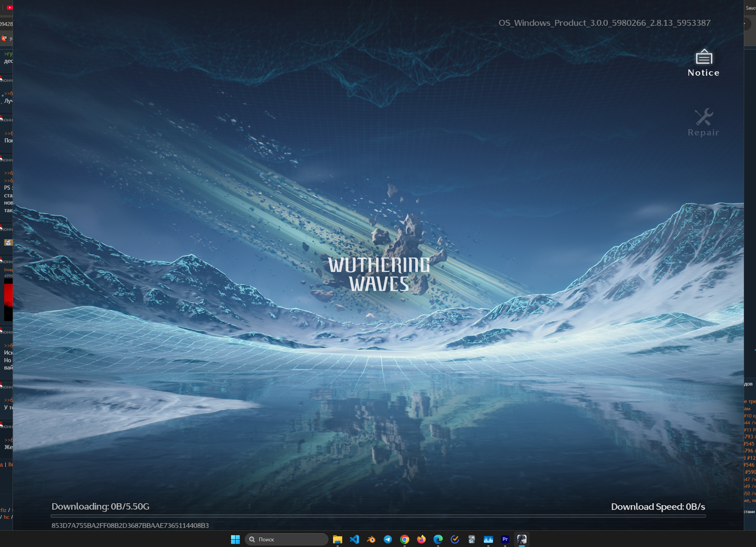Click the download progress bar
The height and width of the screenshot is (547, 756).
(378, 516)
